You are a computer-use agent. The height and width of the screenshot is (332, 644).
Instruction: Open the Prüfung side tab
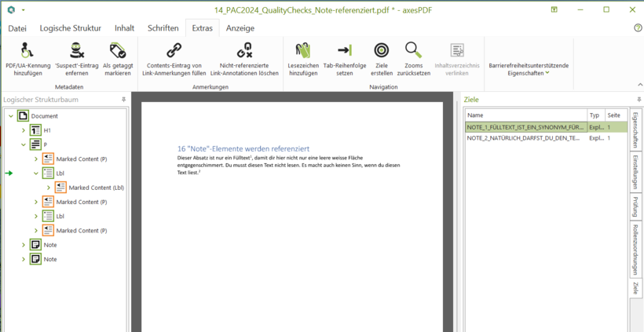tap(635, 206)
